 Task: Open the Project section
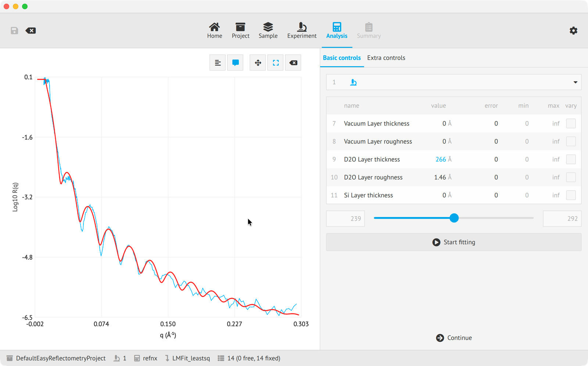pos(240,31)
